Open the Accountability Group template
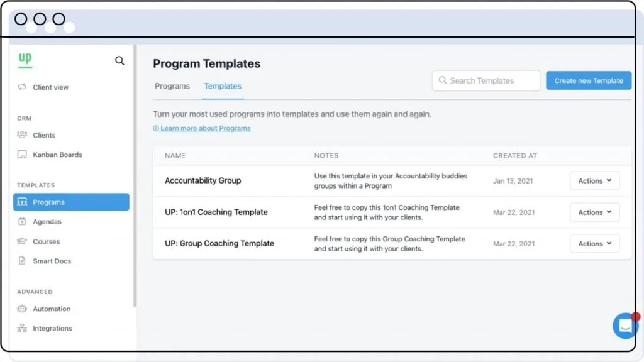 203,181
